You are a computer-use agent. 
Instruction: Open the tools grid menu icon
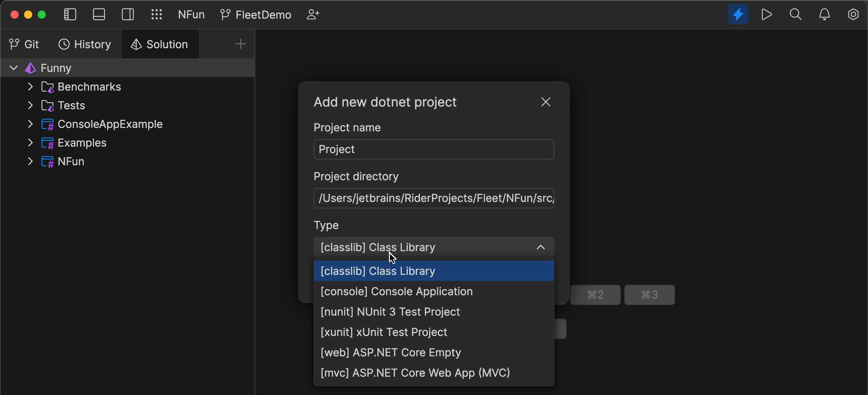pyautogui.click(x=157, y=15)
